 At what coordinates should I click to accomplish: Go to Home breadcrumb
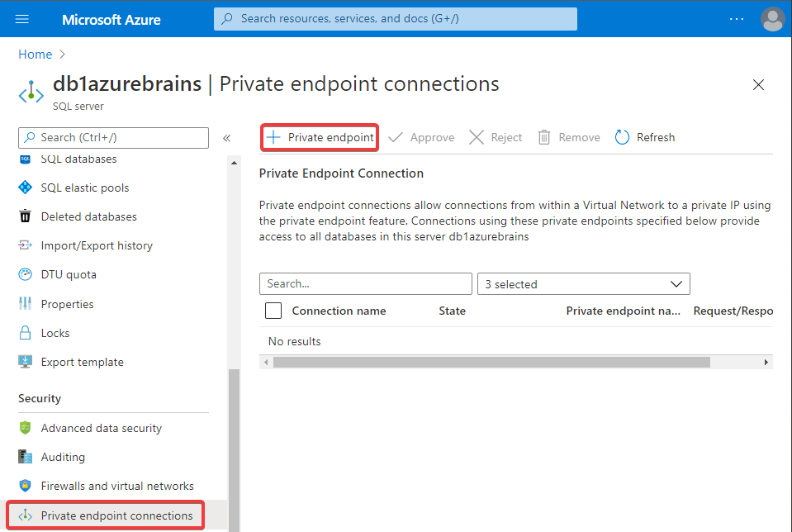point(36,54)
